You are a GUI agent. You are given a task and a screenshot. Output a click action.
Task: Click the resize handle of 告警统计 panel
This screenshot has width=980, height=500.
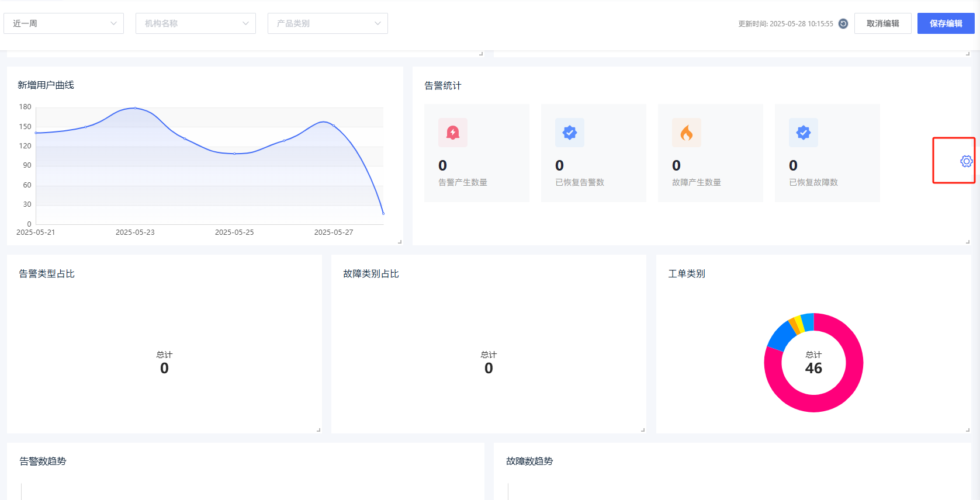(x=968, y=241)
